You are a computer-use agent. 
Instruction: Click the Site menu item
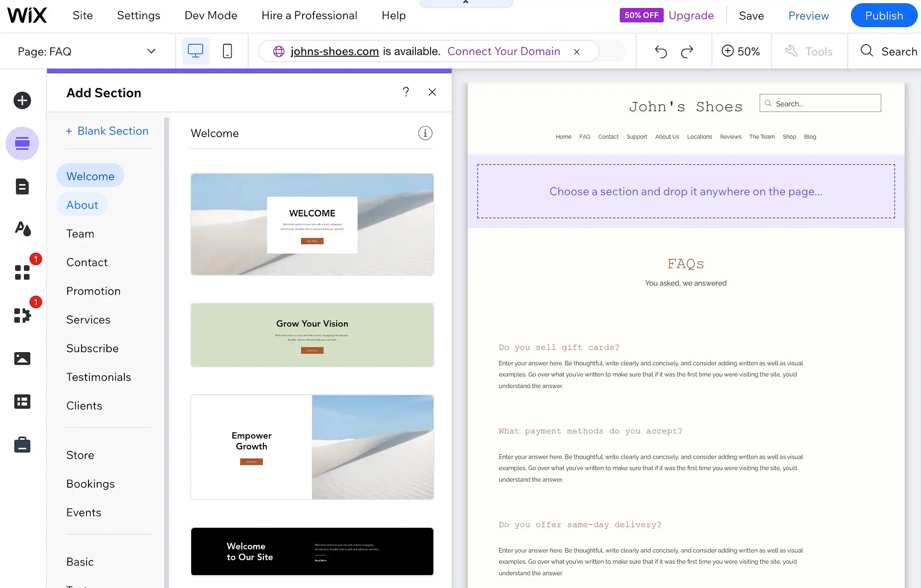pyautogui.click(x=82, y=15)
